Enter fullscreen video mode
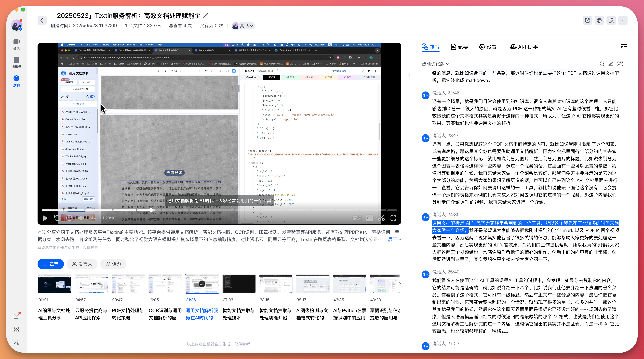 (393, 218)
